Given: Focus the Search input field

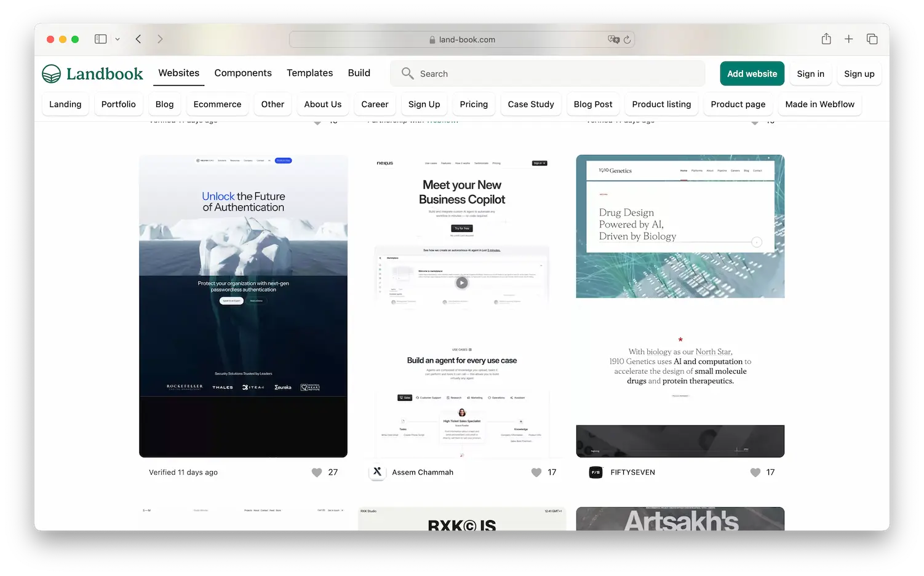Looking at the screenshot, I should pos(548,74).
